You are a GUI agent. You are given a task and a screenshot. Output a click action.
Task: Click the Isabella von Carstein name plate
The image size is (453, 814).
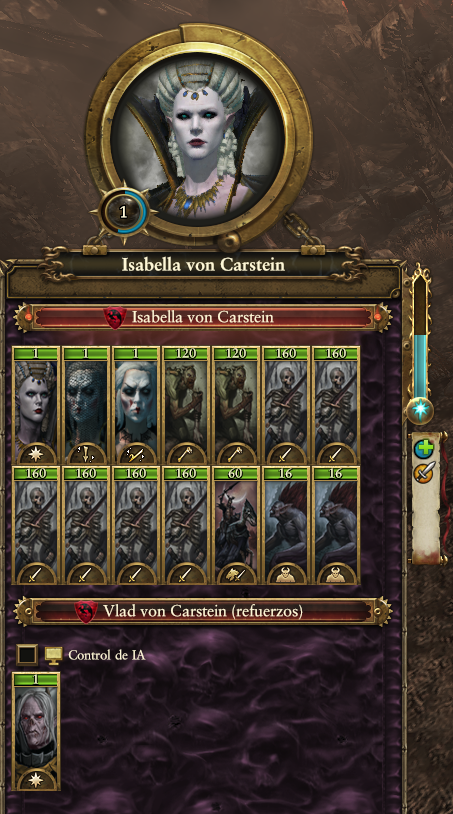pyautogui.click(x=203, y=265)
